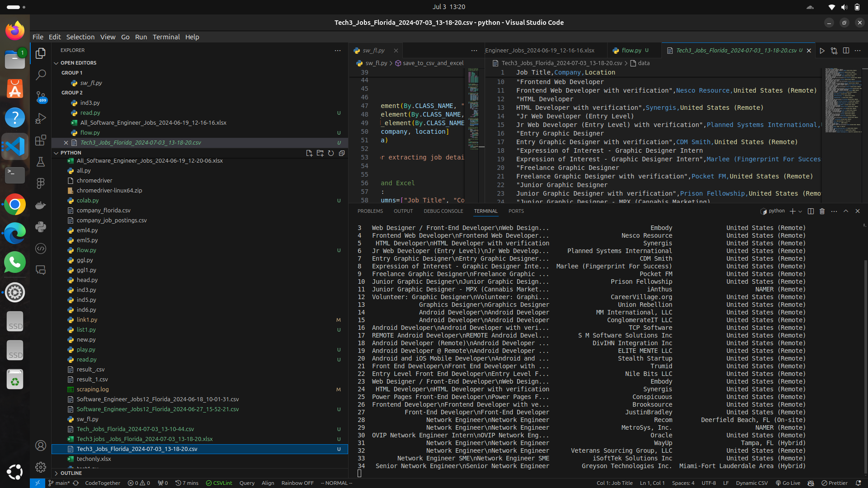This screenshot has height=488, width=868.
Task: Switch to the PORTS panel tab
Action: pyautogui.click(x=516, y=211)
